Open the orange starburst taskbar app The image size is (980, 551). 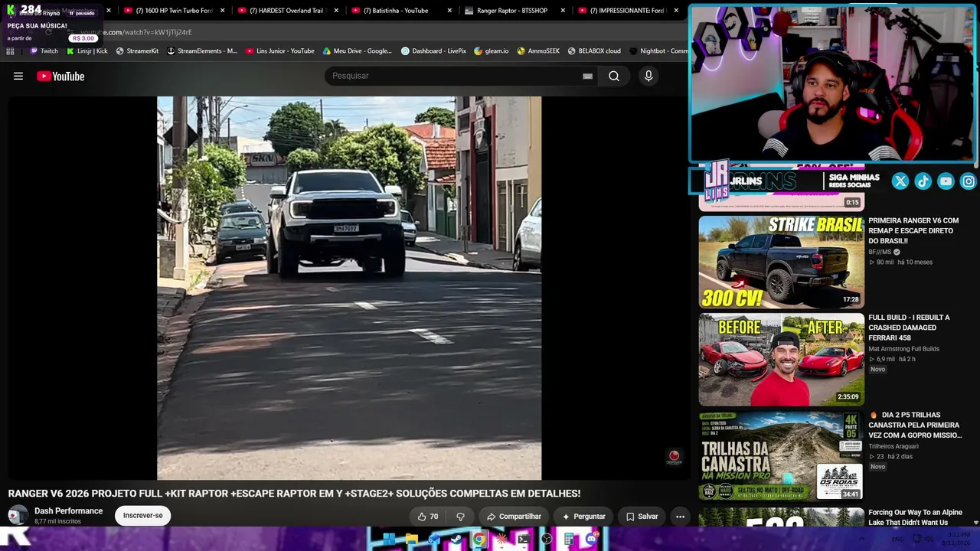click(501, 540)
